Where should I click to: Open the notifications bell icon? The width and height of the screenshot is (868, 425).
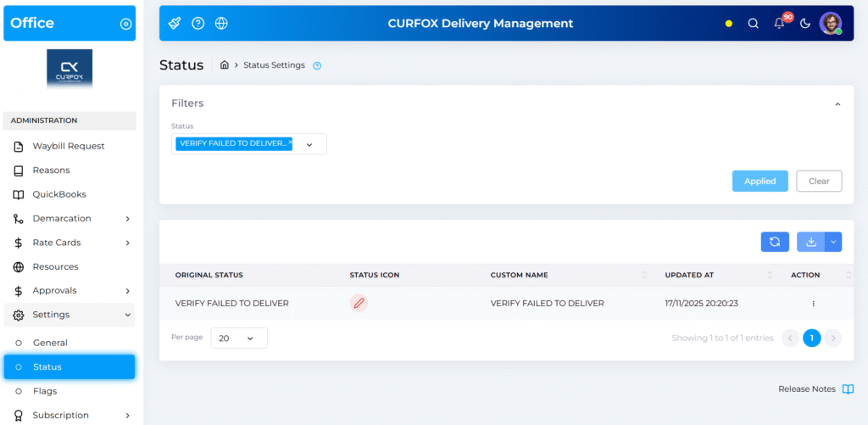coord(779,24)
